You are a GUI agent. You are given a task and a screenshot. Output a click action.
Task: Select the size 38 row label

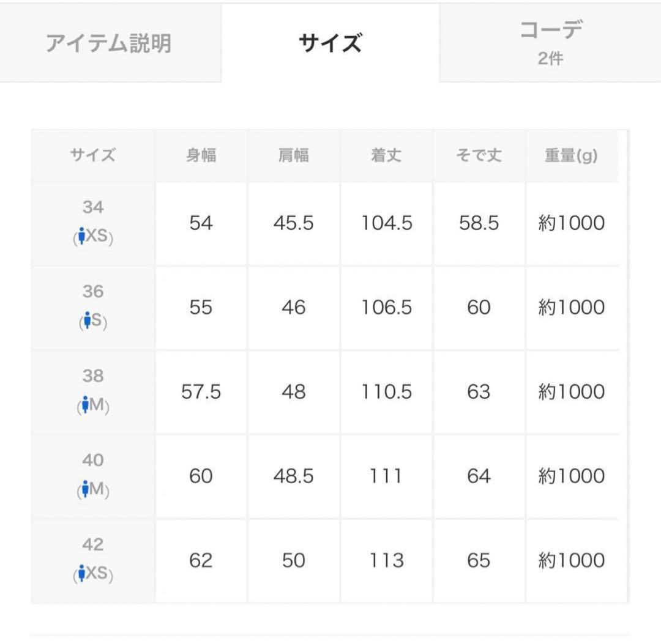pyautogui.click(x=93, y=376)
